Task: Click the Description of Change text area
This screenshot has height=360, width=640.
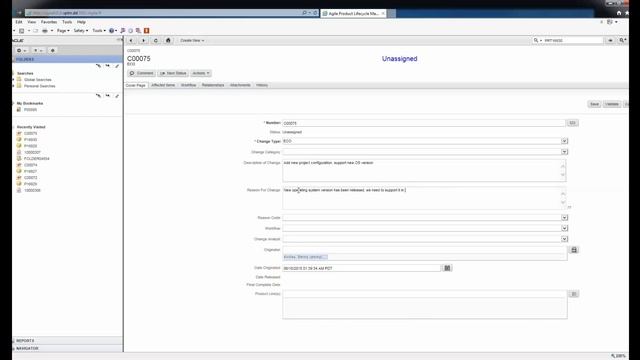Action: 424,171
